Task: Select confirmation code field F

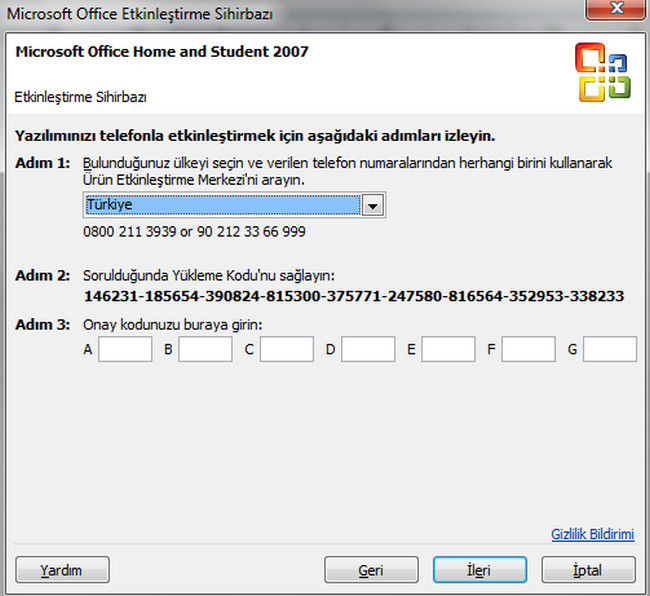Action: tap(529, 349)
